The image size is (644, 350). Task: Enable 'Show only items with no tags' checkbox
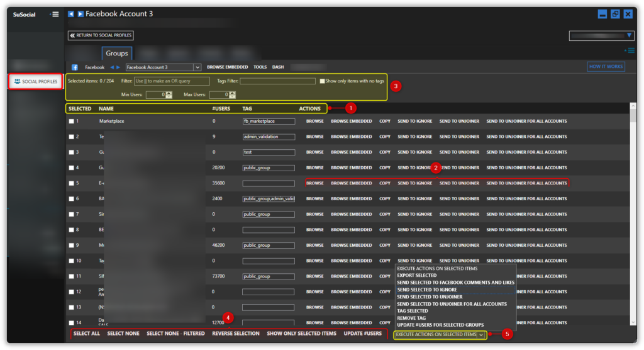click(323, 81)
